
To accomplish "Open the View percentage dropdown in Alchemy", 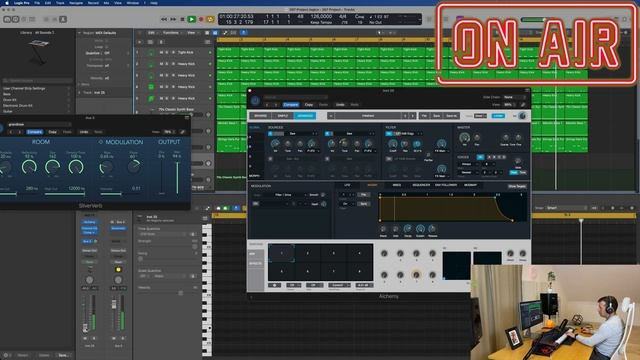I will [510, 104].
